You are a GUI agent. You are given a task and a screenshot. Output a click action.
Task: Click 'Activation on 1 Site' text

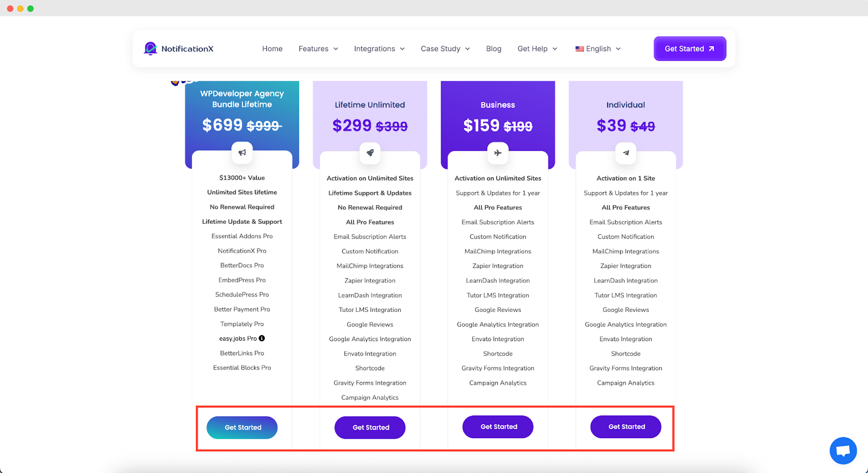point(626,178)
